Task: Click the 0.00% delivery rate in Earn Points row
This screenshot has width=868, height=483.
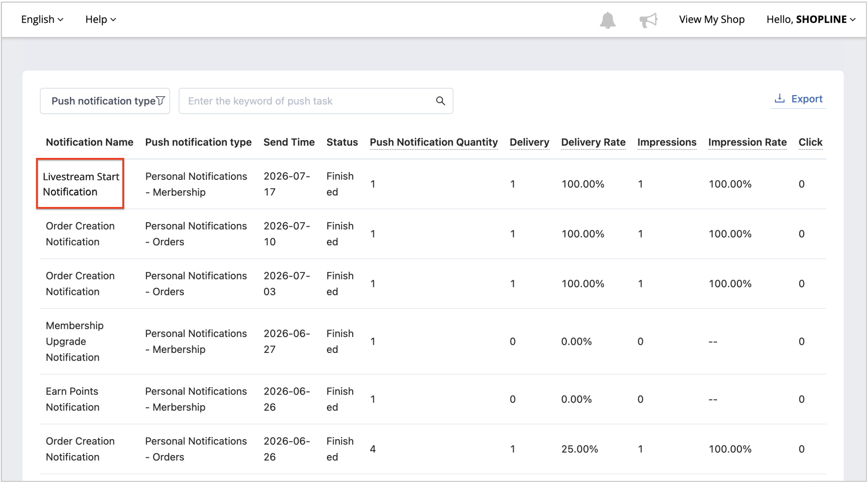Action: point(576,399)
